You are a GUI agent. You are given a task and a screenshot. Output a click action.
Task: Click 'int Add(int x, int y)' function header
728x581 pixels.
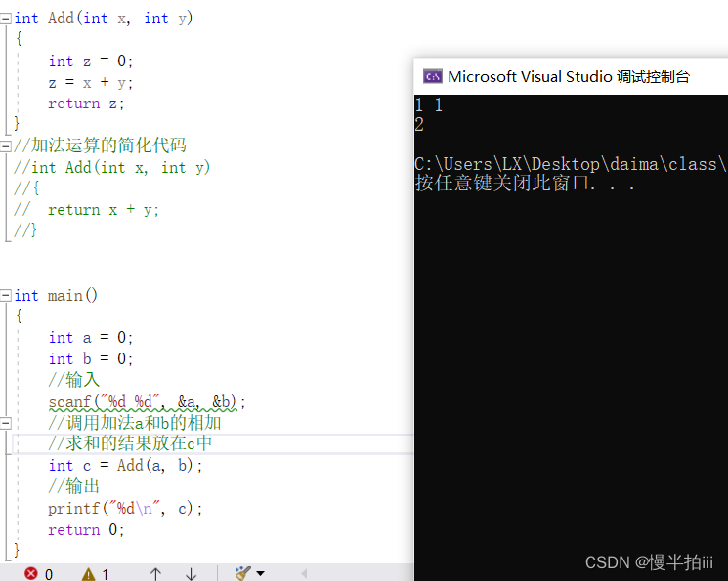coord(103,19)
